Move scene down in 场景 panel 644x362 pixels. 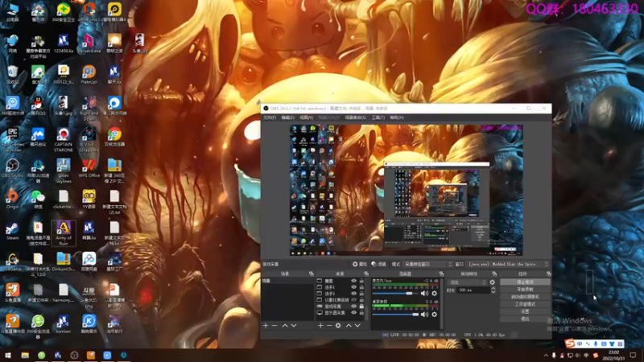pyautogui.click(x=294, y=326)
